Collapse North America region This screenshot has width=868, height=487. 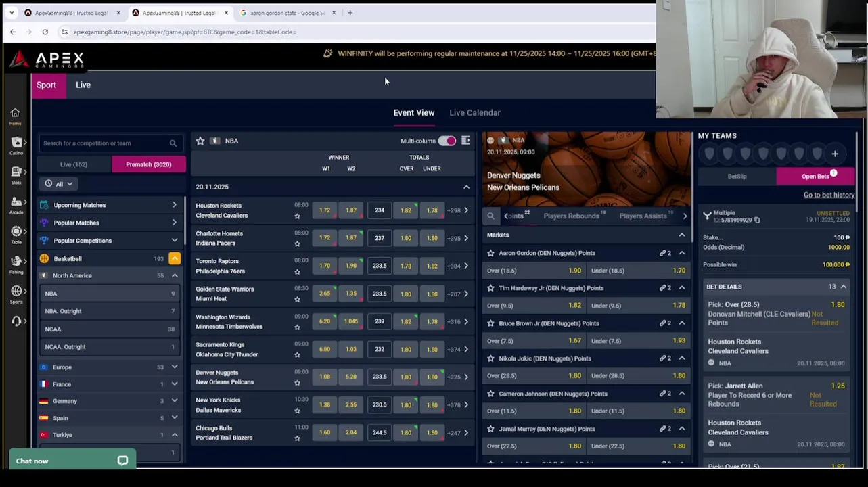(175, 275)
